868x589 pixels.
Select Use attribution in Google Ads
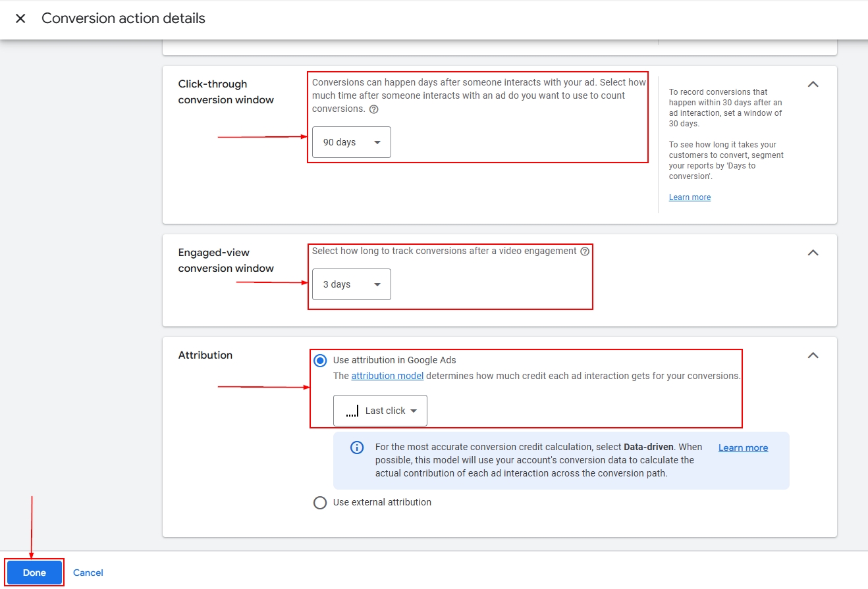tap(320, 361)
